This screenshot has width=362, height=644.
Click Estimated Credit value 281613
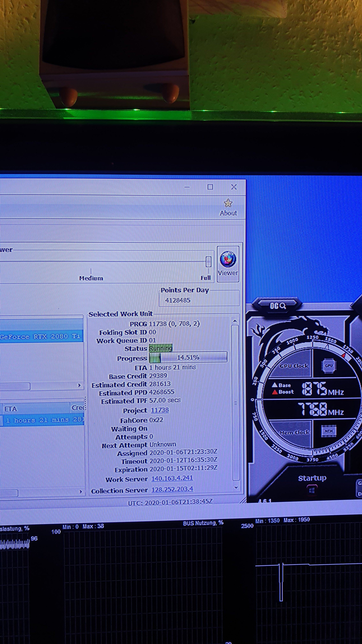click(x=160, y=384)
